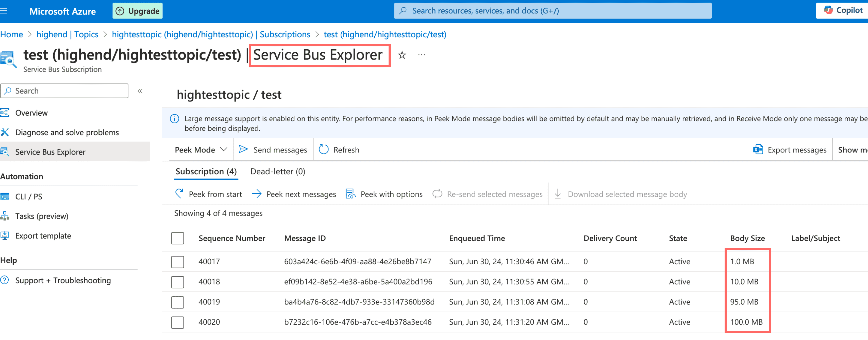The width and height of the screenshot is (868, 340).
Task: Click message ID ba4b4a76-8c82-4db7-933e-33147360b98d
Action: [x=359, y=302]
